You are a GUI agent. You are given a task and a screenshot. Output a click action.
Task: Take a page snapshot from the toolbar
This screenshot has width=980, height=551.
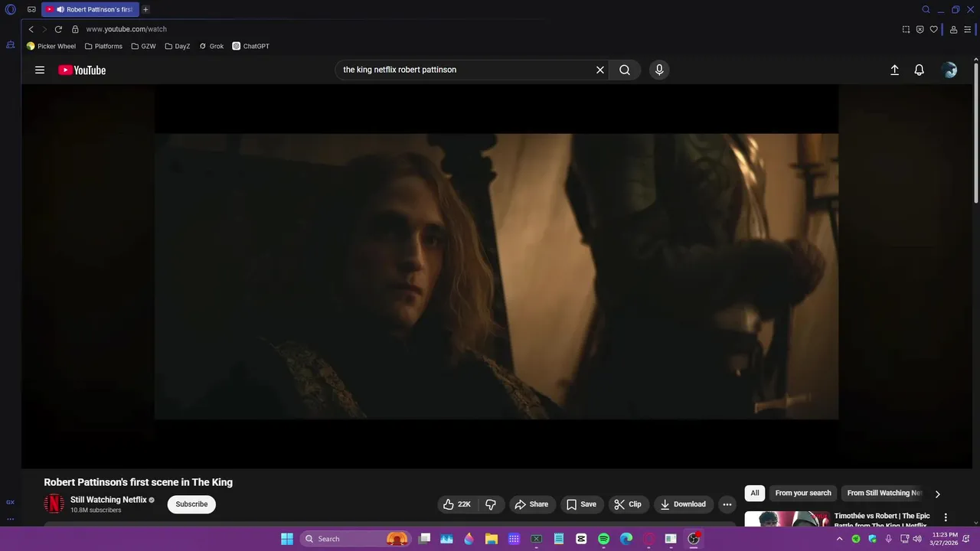906,29
